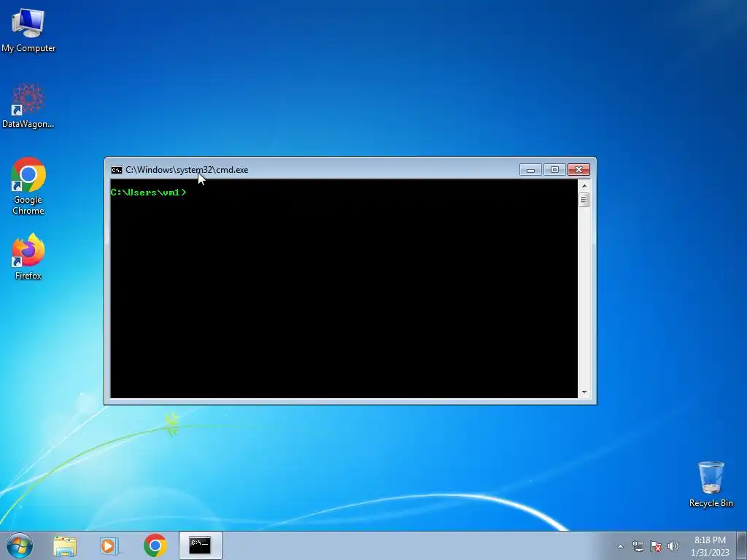Open Chrome from the taskbar
Screen dimensions: 747x560
[x=155, y=545]
